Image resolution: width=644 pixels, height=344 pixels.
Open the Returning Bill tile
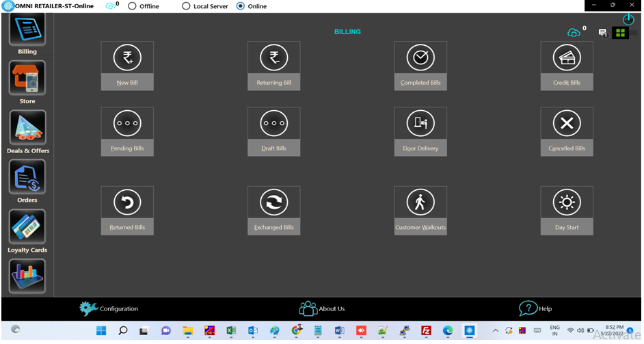tap(274, 66)
